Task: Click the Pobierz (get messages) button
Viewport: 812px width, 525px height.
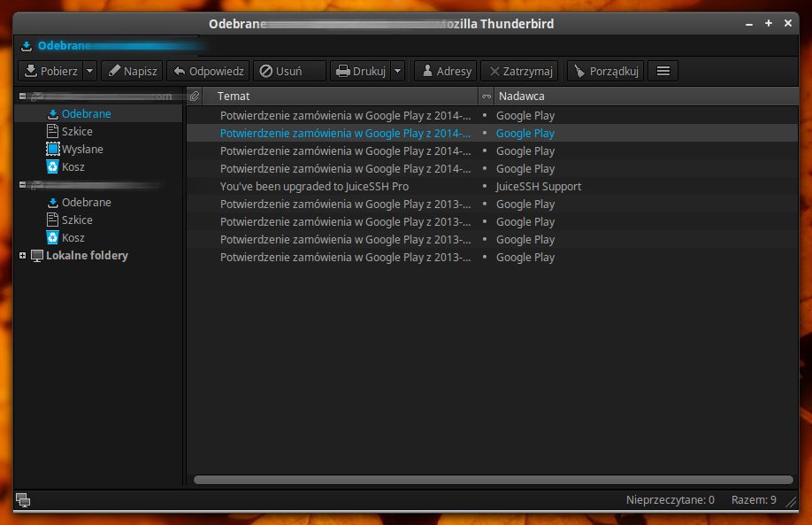Action: pos(50,71)
